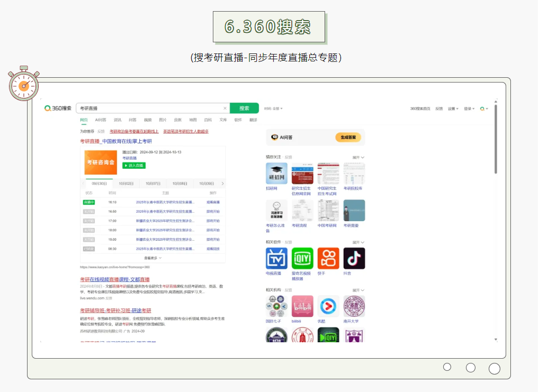The image size is (539, 392).
Task: Click the 360搜索 logo
Action: point(58,108)
